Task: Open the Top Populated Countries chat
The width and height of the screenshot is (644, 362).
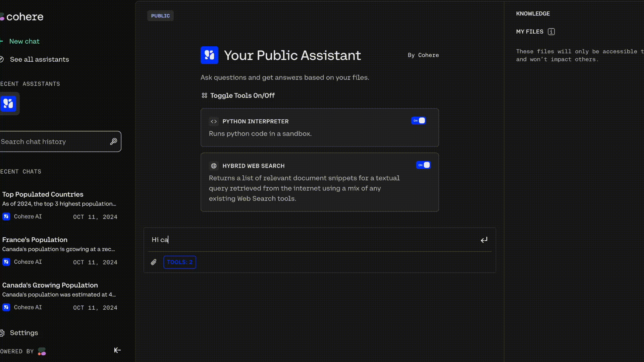Action: 43,194
